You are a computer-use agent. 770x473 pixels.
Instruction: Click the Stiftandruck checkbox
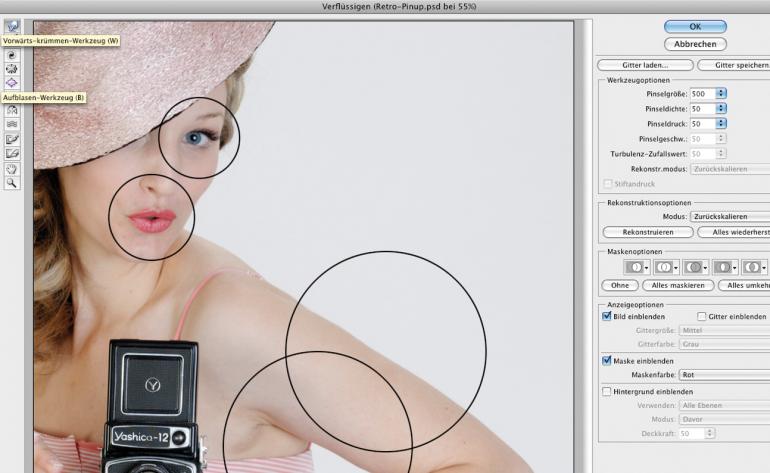tap(608, 184)
